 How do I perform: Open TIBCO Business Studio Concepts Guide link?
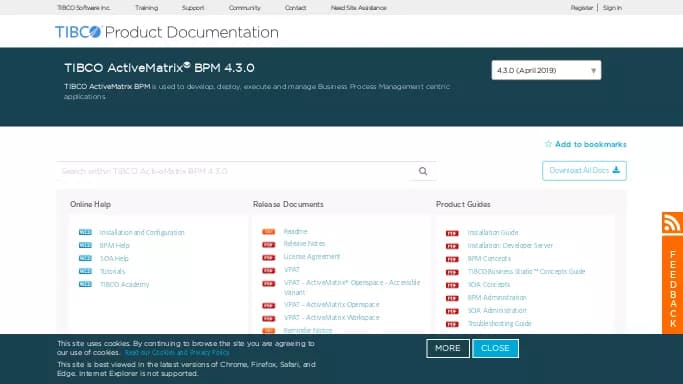(526, 272)
